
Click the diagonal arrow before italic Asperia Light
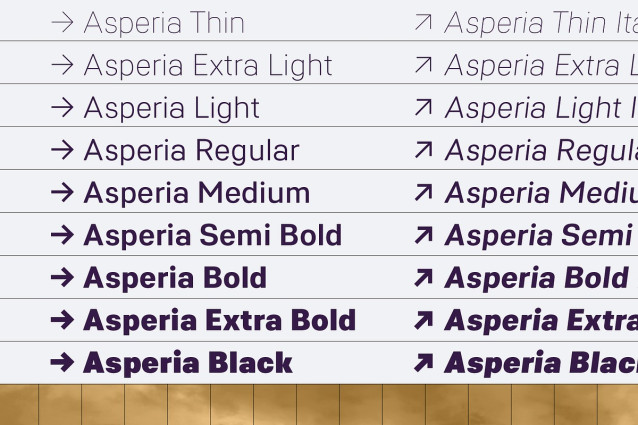tap(424, 108)
